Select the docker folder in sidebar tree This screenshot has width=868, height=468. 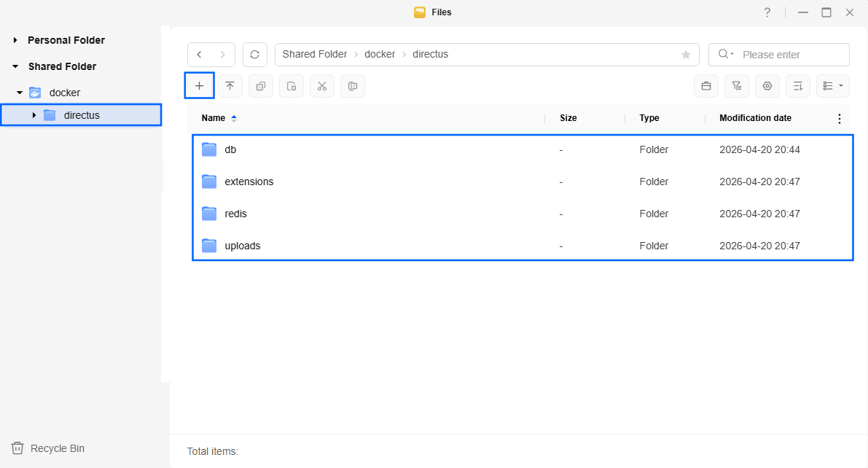click(64, 93)
